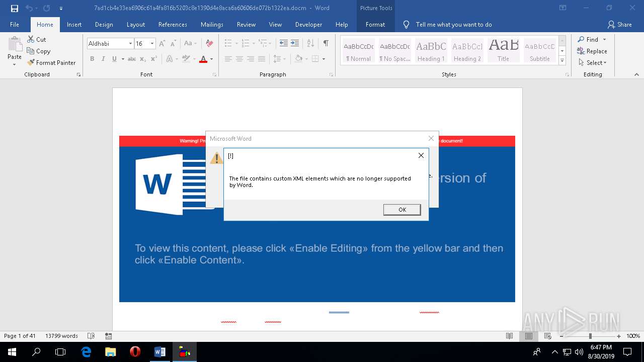Apply the Normal style
The height and width of the screenshot is (362, 644).
(359, 51)
